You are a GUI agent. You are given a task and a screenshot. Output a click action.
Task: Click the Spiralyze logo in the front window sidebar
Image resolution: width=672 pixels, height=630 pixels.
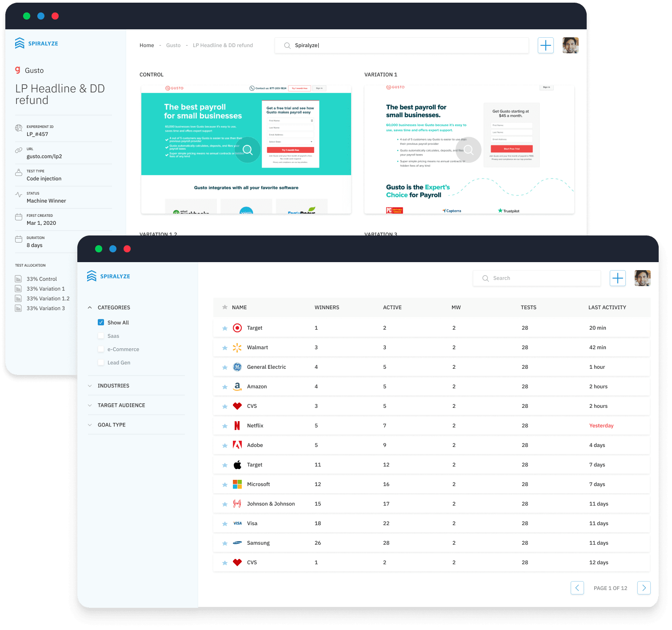[x=108, y=276]
